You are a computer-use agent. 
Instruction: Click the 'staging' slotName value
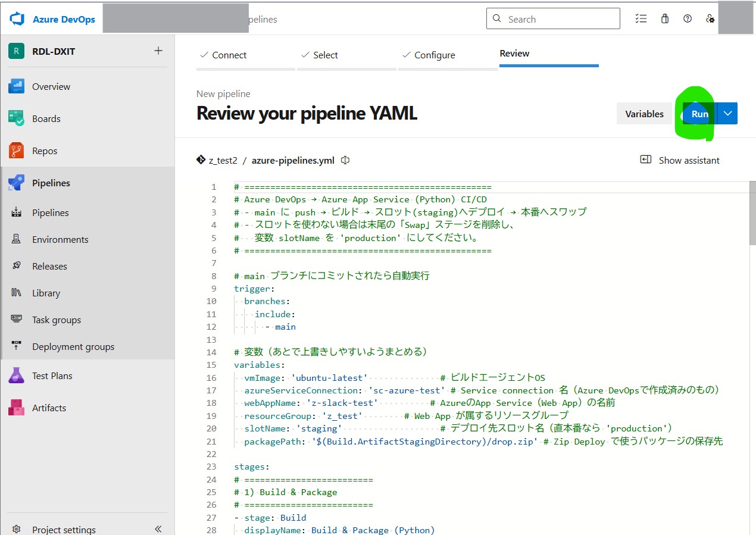319,428
